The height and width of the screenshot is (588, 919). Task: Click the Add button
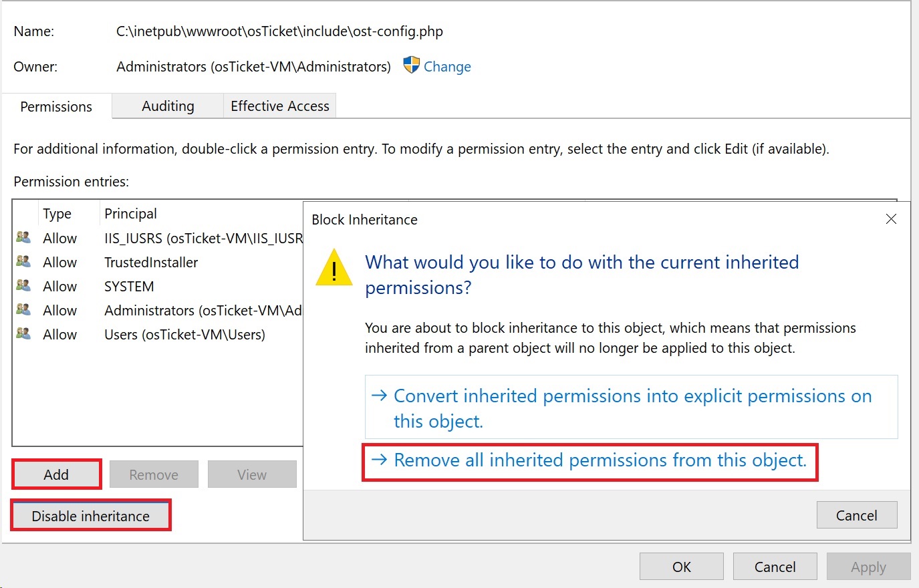(57, 474)
